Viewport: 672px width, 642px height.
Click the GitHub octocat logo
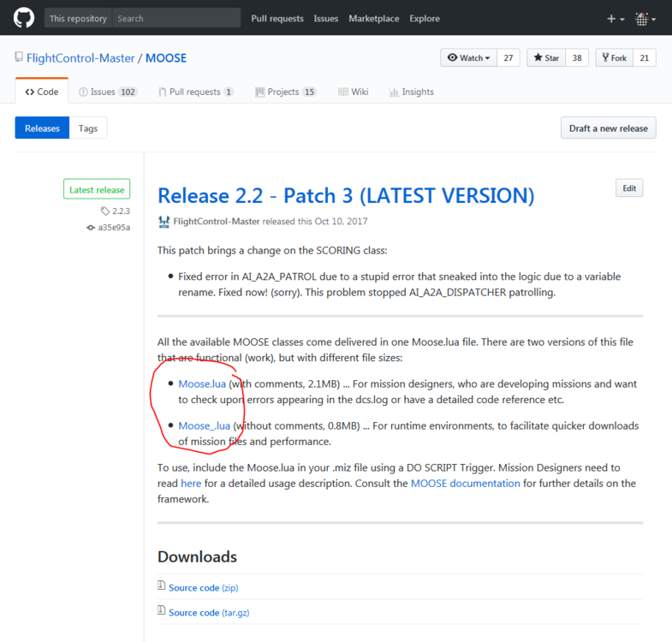24,19
